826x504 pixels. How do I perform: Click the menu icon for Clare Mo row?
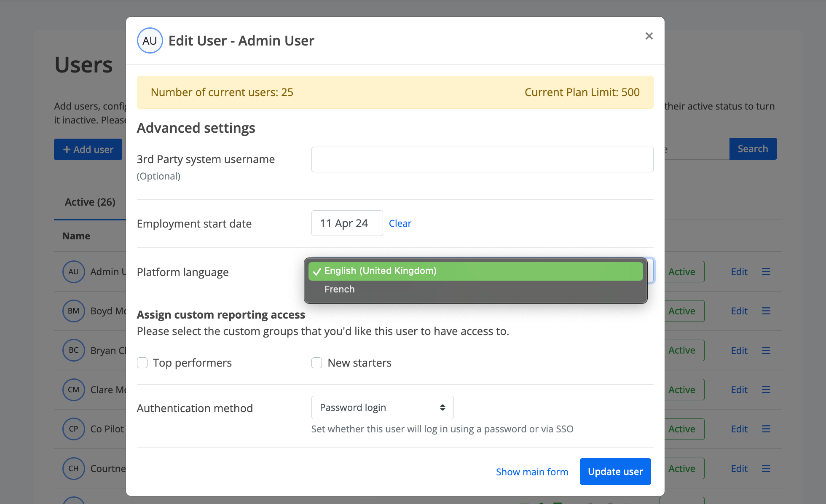(766, 389)
